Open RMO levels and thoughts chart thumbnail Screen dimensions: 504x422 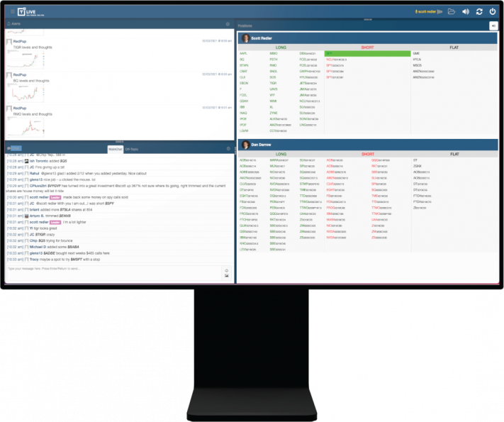[x=26, y=127]
